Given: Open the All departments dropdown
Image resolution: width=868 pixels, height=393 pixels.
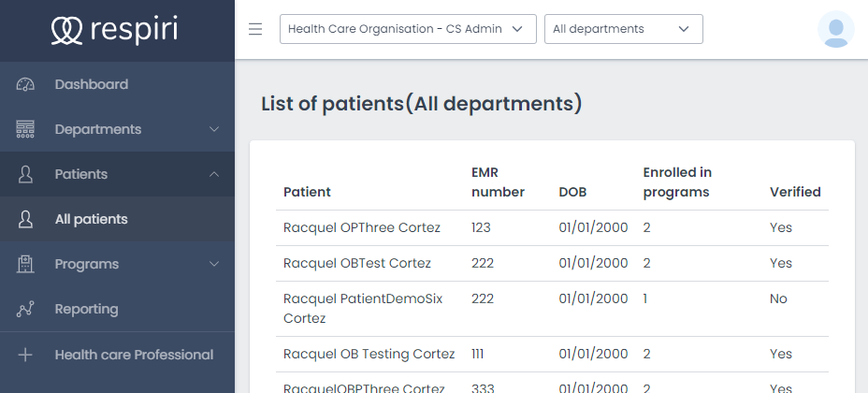Looking at the screenshot, I should [623, 29].
